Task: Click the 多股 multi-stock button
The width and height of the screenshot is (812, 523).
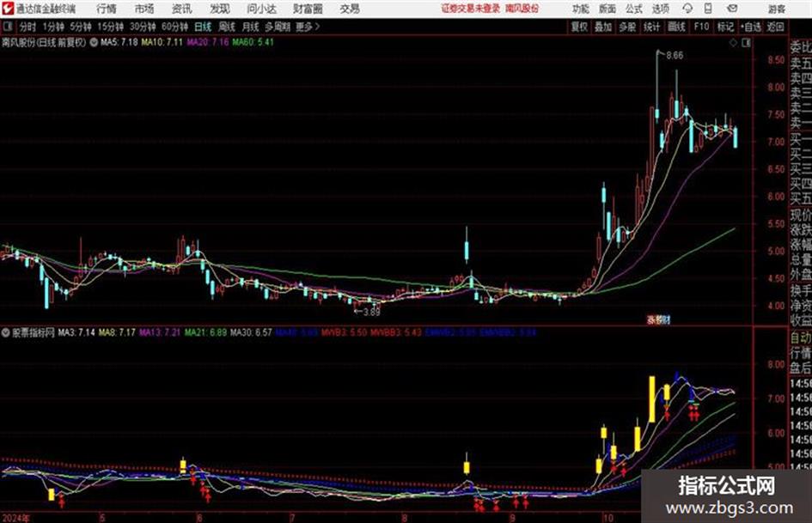Action: point(627,27)
